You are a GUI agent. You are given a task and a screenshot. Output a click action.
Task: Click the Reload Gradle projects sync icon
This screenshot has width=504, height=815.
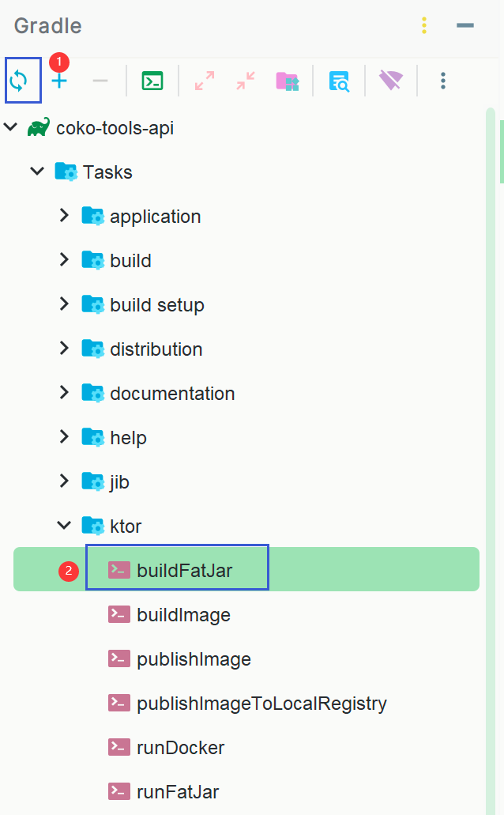tap(18, 81)
